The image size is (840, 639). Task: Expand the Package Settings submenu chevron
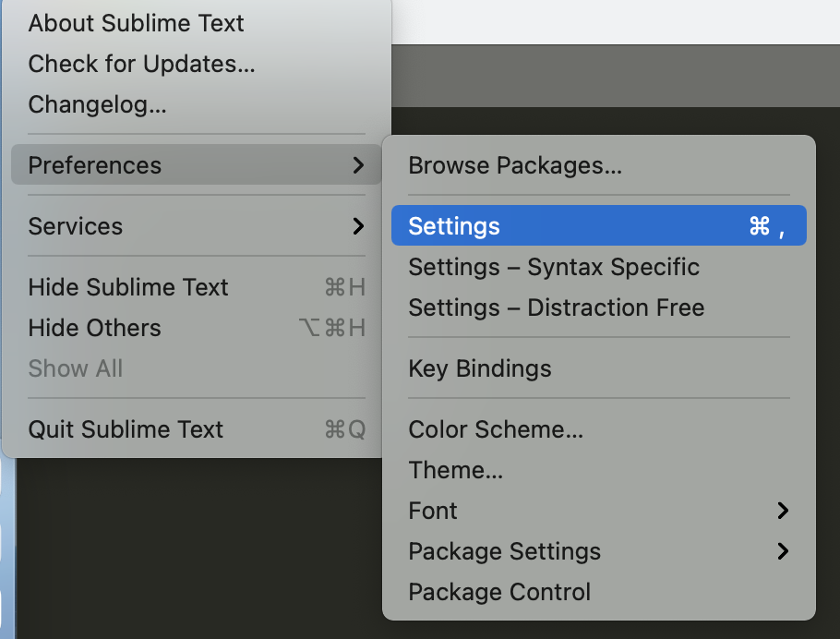point(782,551)
